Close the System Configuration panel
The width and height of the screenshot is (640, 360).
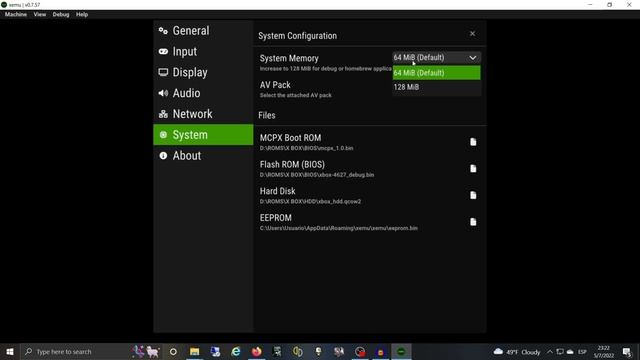[472, 34]
